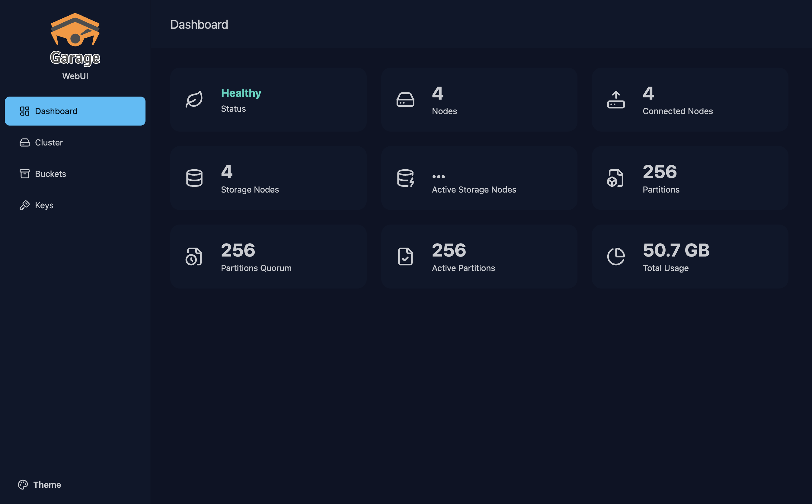The width and height of the screenshot is (812, 504).
Task: Go to the Cluster page
Action: coord(48,142)
